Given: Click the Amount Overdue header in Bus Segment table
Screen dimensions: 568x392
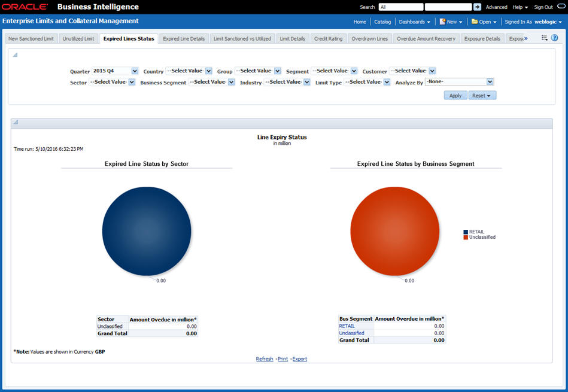Looking at the screenshot, I should pyautogui.click(x=409, y=319).
